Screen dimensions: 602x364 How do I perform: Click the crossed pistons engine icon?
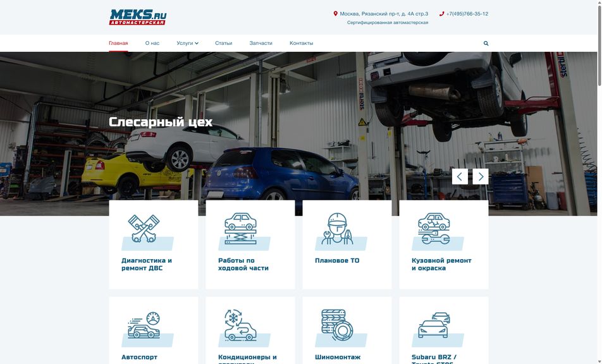(144, 229)
